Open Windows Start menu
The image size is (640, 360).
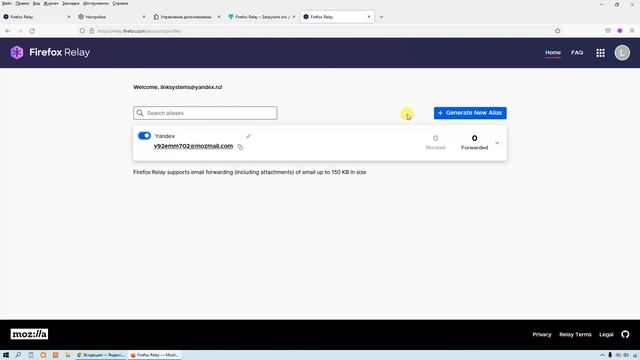click(x=6, y=355)
